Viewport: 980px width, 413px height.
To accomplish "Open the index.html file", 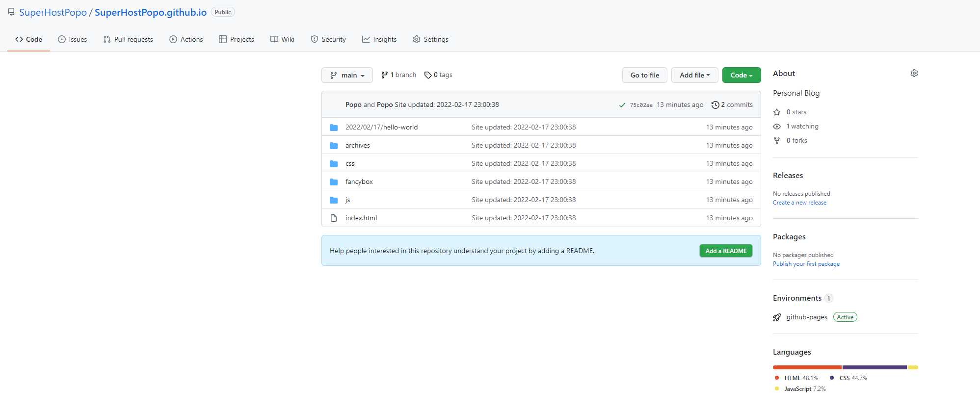I will click(x=361, y=218).
